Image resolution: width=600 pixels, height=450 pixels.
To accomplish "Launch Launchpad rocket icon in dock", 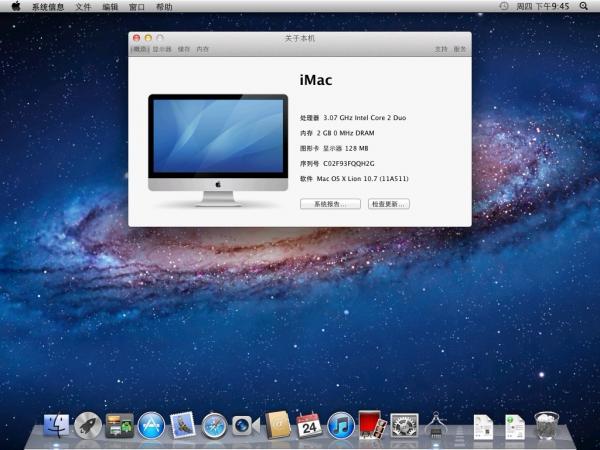I will (88, 426).
